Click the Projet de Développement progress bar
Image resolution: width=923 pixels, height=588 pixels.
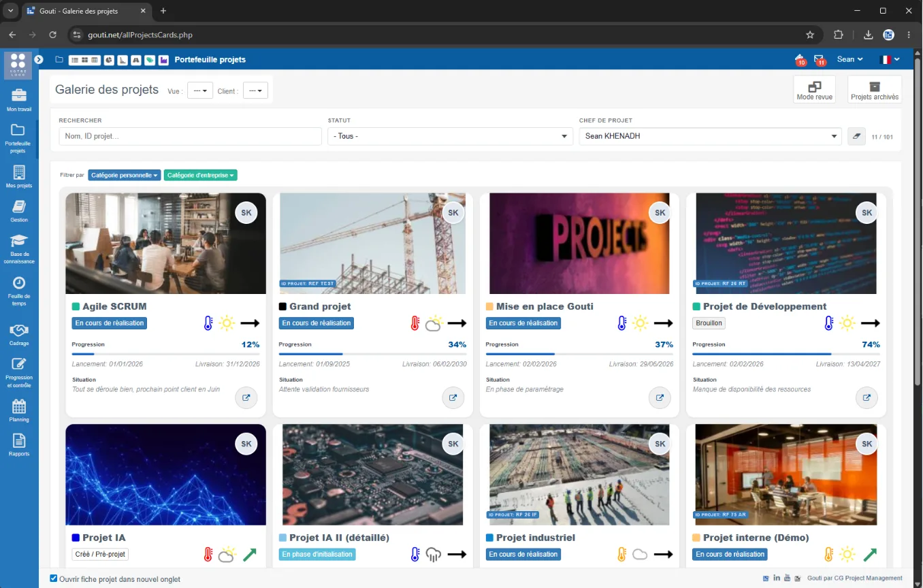[x=786, y=354]
